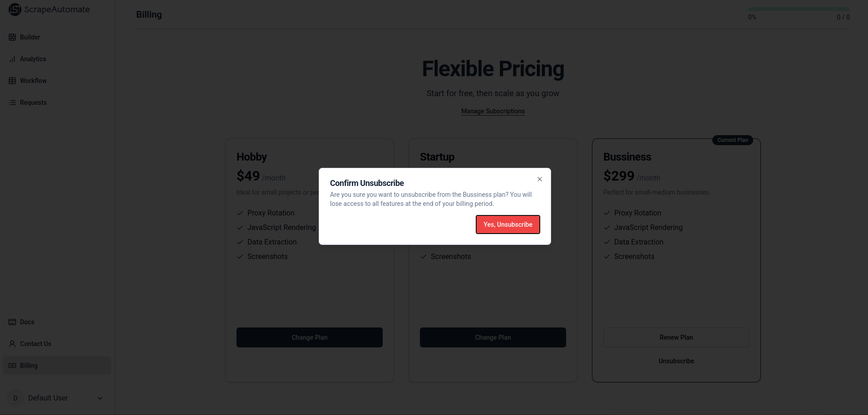This screenshot has width=868, height=415.
Task: Click the ScrapeAutomate logo
Action: (49, 9)
